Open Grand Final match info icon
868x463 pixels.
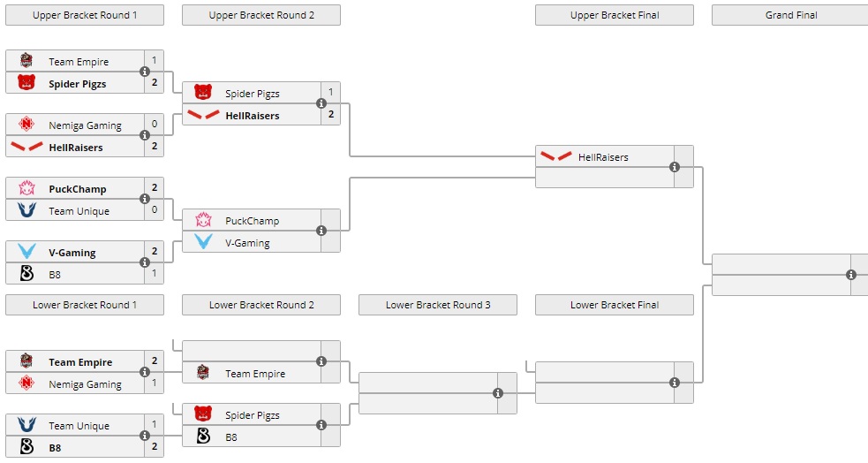pyautogui.click(x=851, y=275)
